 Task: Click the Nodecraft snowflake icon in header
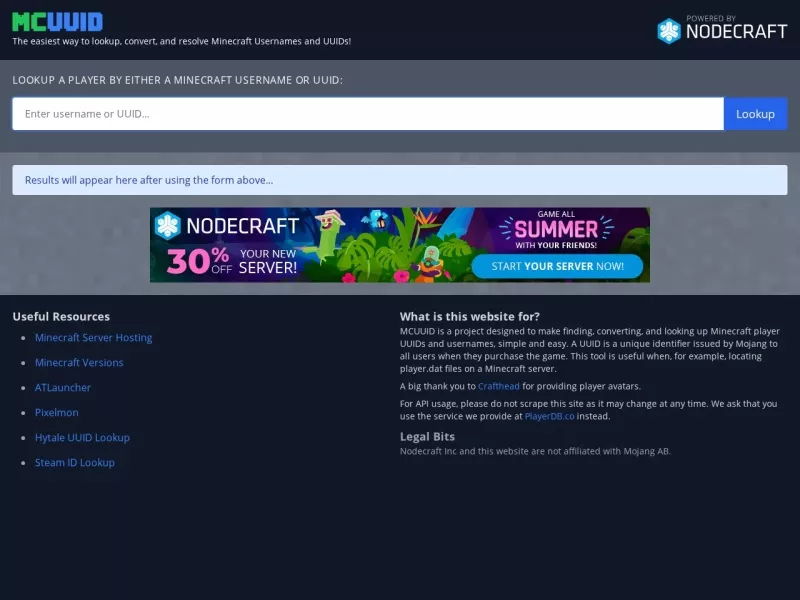(x=669, y=31)
